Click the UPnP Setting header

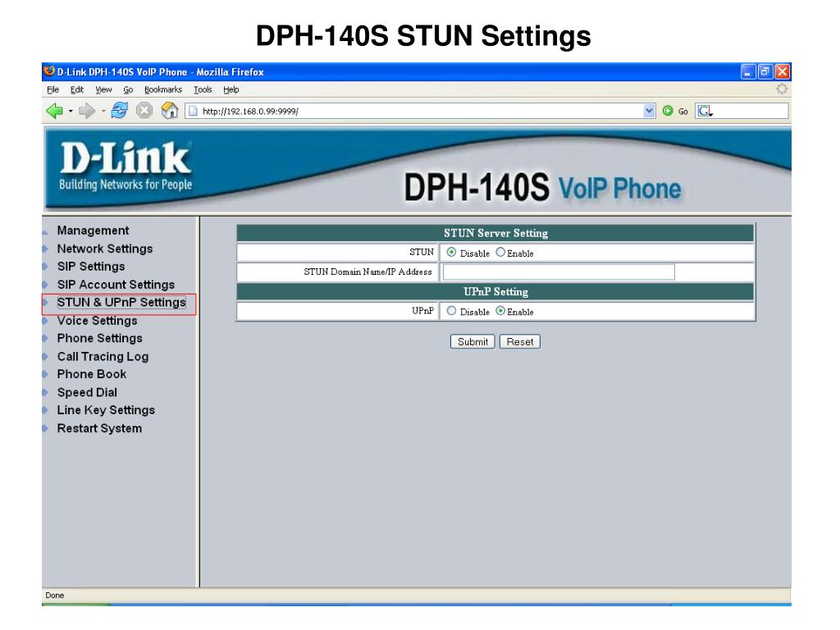click(x=495, y=291)
